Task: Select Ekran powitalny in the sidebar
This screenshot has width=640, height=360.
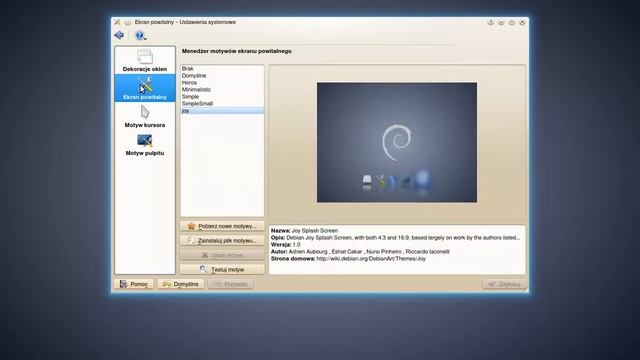Action: 144,88
